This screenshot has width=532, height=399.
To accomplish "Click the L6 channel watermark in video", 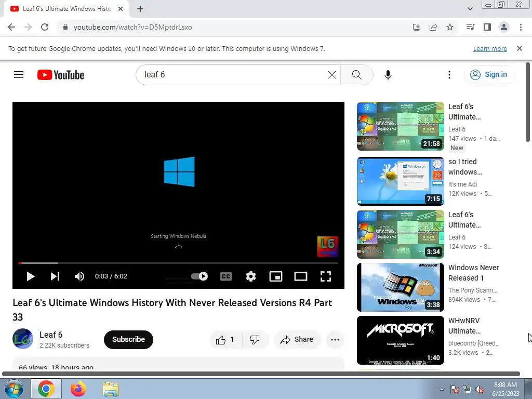I will [x=327, y=247].
